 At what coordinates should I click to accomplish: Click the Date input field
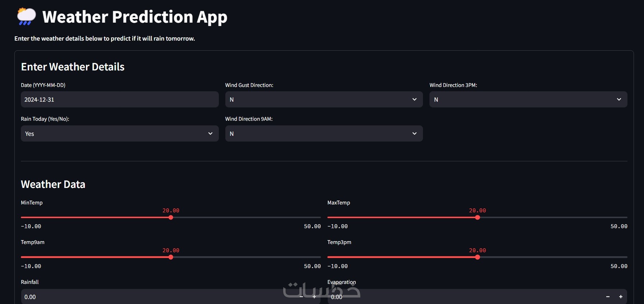tap(119, 100)
